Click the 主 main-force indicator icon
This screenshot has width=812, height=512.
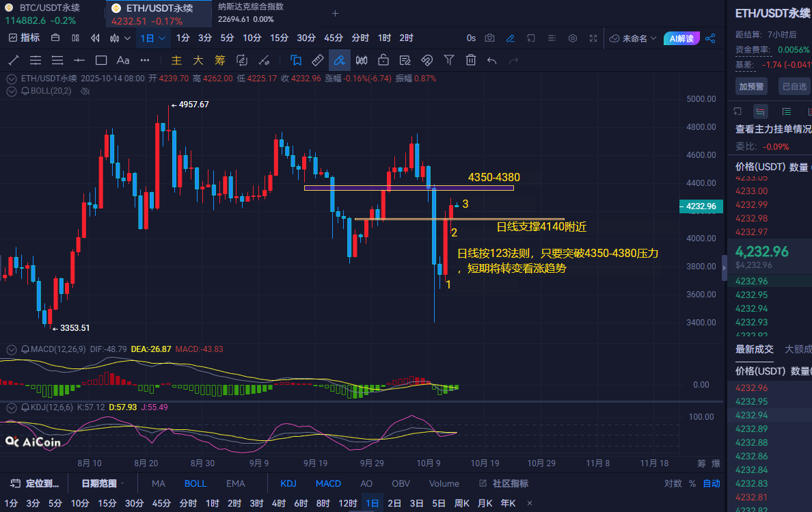[x=176, y=61]
